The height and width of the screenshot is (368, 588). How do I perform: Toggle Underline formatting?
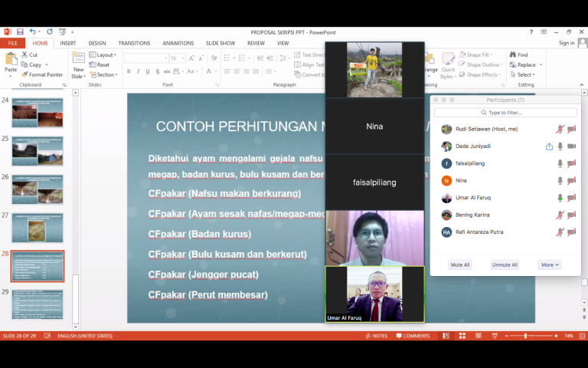(148, 71)
